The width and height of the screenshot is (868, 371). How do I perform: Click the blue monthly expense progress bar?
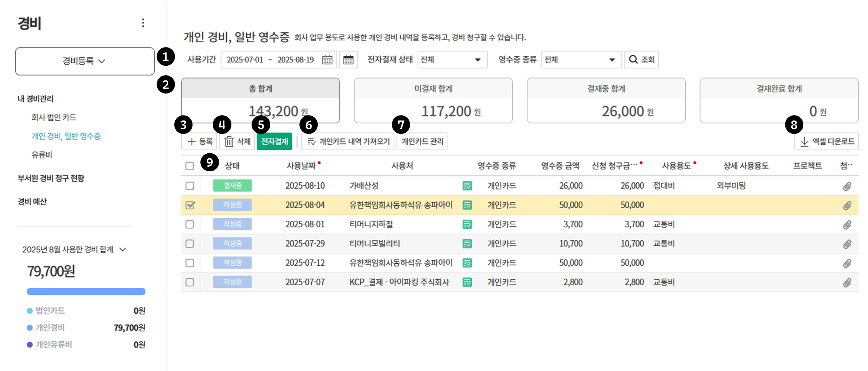(86, 291)
